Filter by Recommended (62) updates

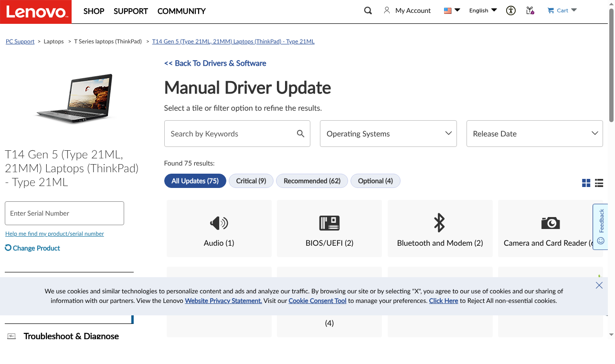click(x=312, y=181)
